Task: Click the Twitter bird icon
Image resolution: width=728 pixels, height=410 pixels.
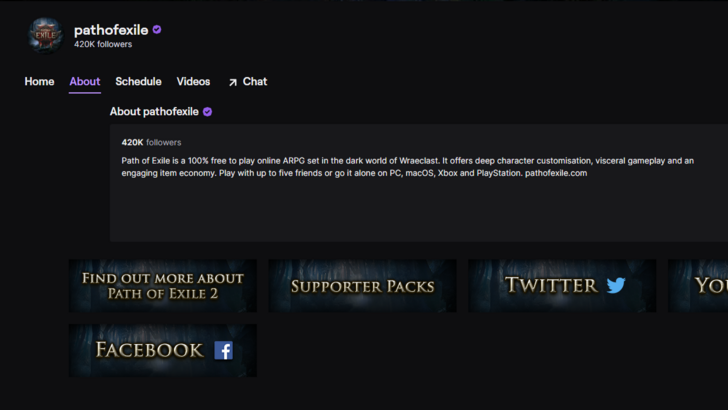Action: 616,285
